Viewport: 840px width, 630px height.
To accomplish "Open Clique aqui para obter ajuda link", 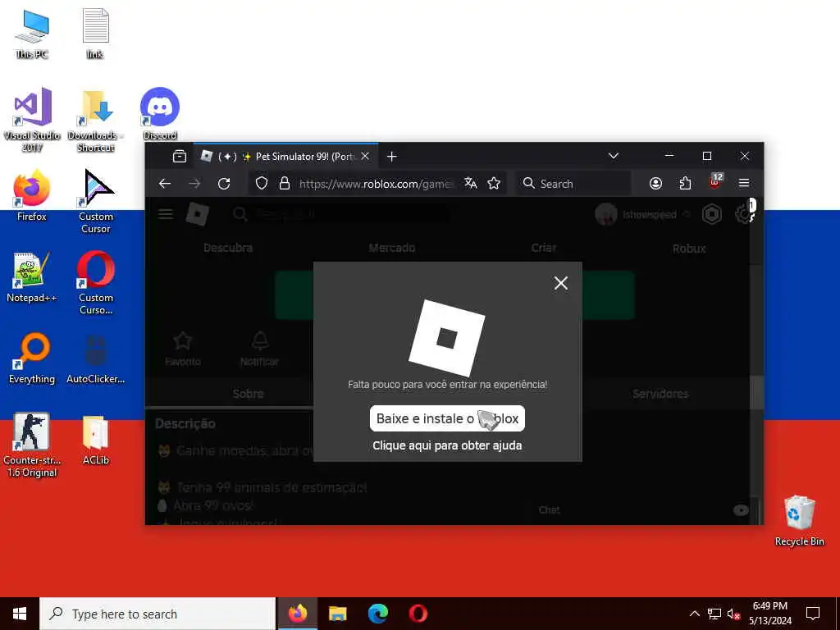I will 447,445.
